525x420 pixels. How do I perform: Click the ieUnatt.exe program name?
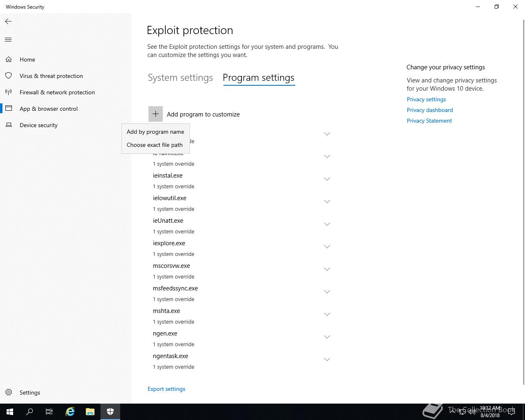point(168,221)
